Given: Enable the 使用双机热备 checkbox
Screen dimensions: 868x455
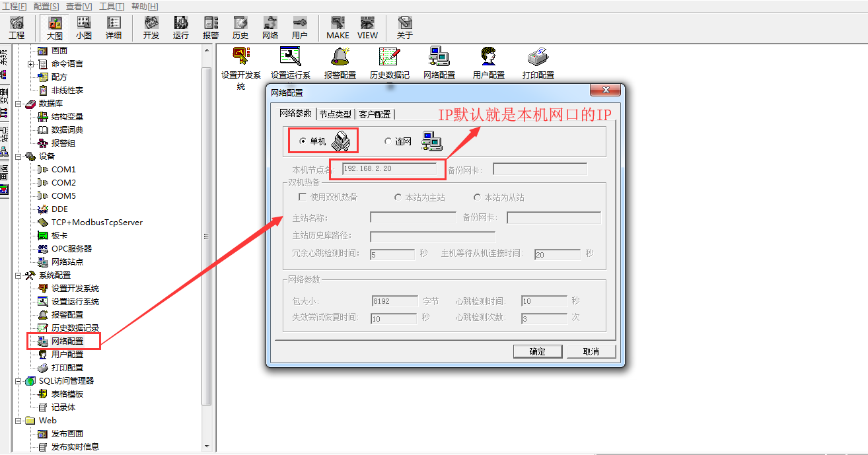Looking at the screenshot, I should tap(303, 197).
